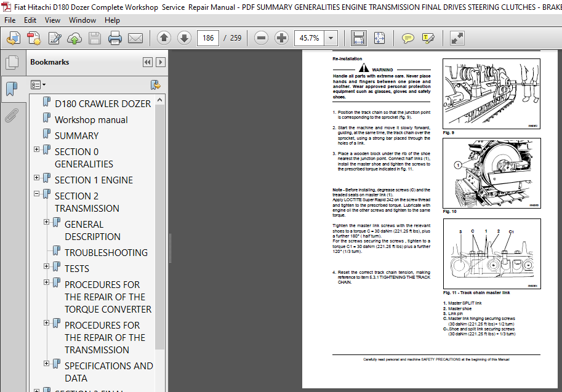Viewport: 562px width, 392px height.
Task: Click the Open file toolbar icon
Action: tap(14, 38)
